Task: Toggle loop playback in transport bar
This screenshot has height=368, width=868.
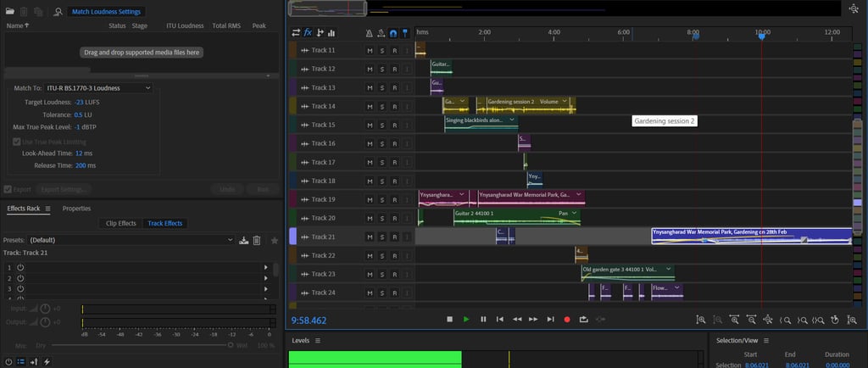Action: (583, 319)
